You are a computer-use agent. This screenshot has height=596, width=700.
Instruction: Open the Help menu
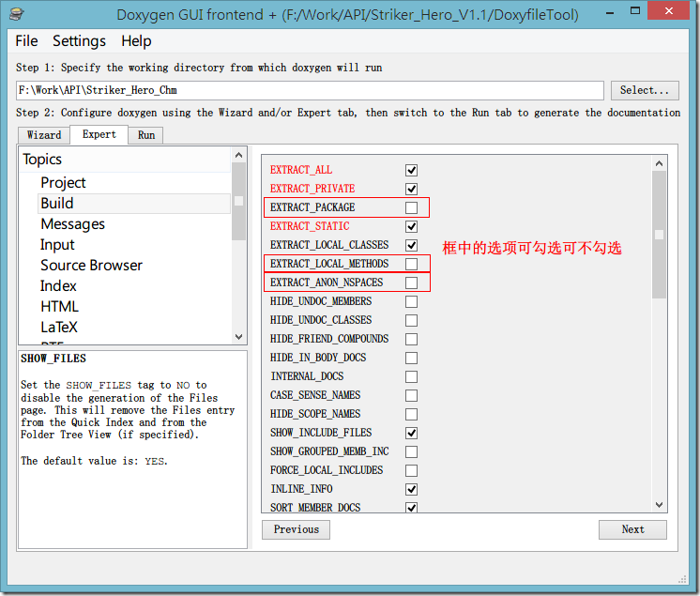(x=136, y=41)
